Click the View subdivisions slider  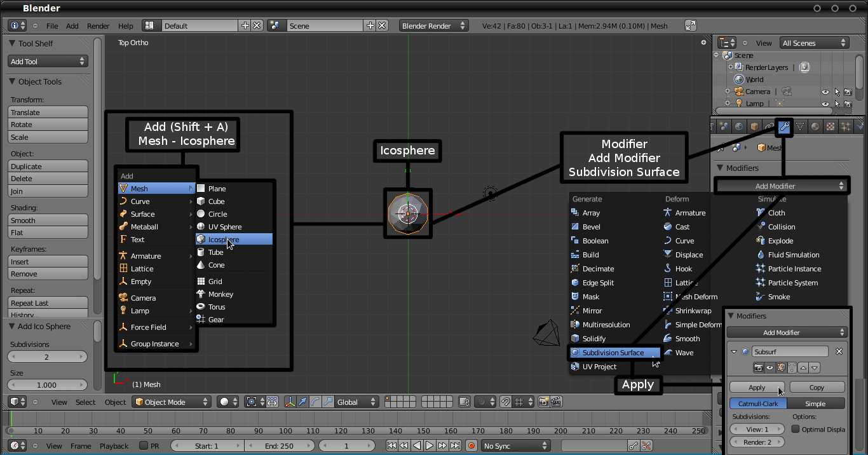[757, 430]
